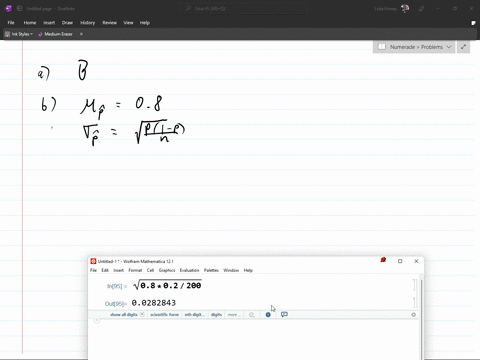Open the File menu in OneNote
480x360 pixels.
click(11, 23)
